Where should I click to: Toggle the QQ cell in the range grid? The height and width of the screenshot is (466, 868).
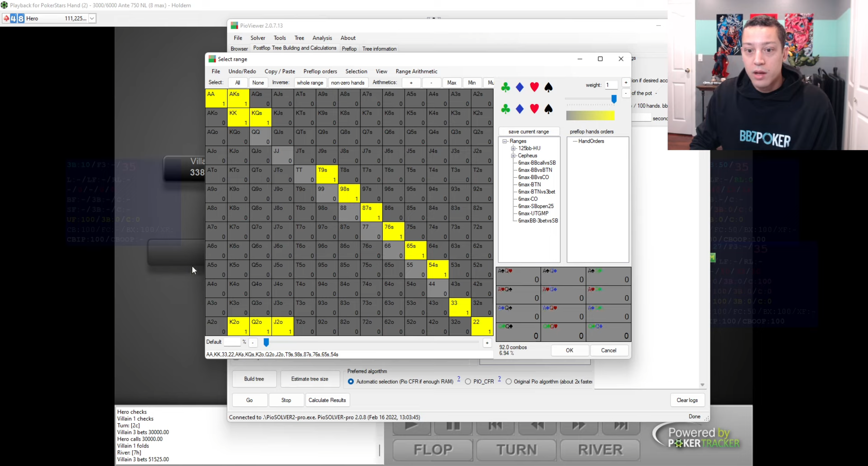coord(261,136)
